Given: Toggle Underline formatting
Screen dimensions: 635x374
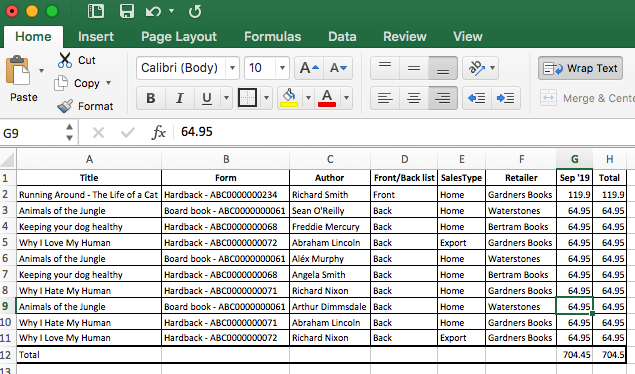Looking at the screenshot, I should 207,98.
